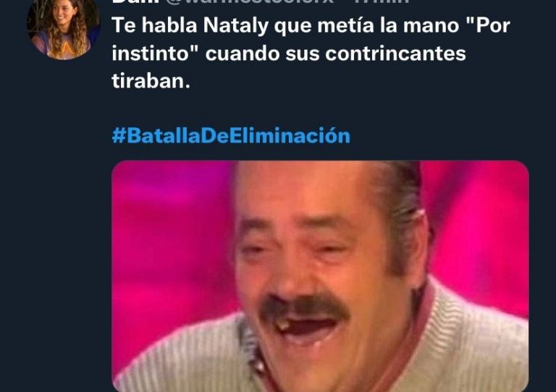Click the word "contrincantes" in the tweet
Image resolution: width=556 pixels, height=392 pixels.
pos(395,54)
